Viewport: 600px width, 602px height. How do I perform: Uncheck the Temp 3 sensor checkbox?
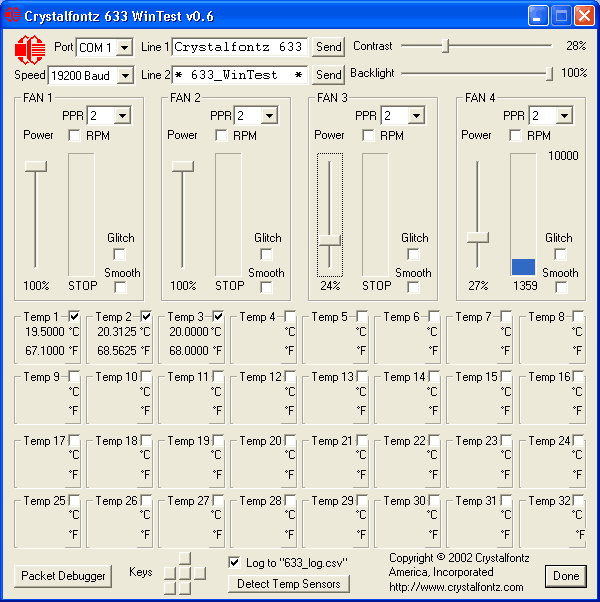click(218, 316)
